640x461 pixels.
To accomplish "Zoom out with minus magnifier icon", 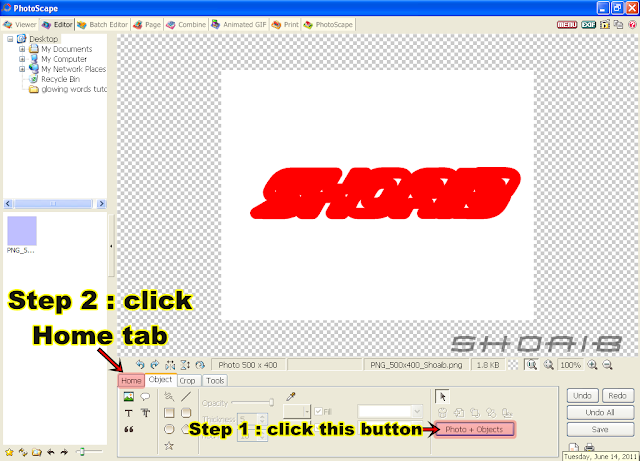I will [607, 365].
